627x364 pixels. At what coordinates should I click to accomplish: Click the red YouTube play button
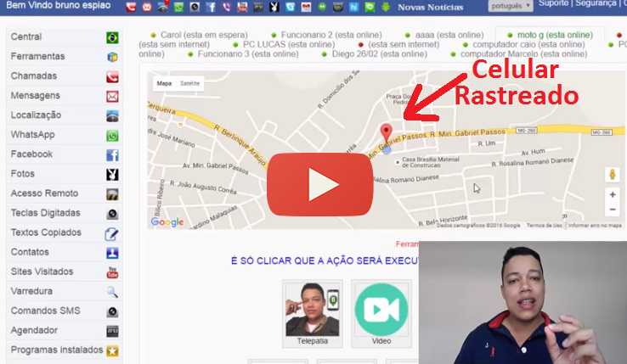pyautogui.click(x=319, y=184)
